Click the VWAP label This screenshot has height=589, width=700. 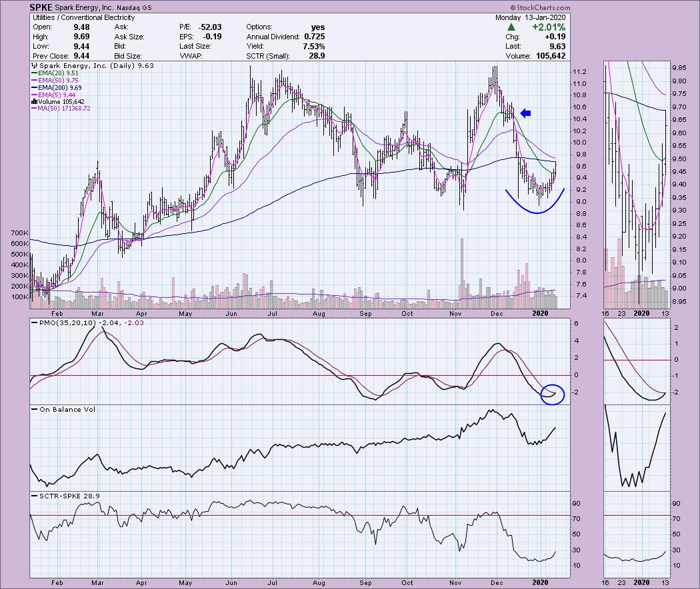[x=191, y=56]
